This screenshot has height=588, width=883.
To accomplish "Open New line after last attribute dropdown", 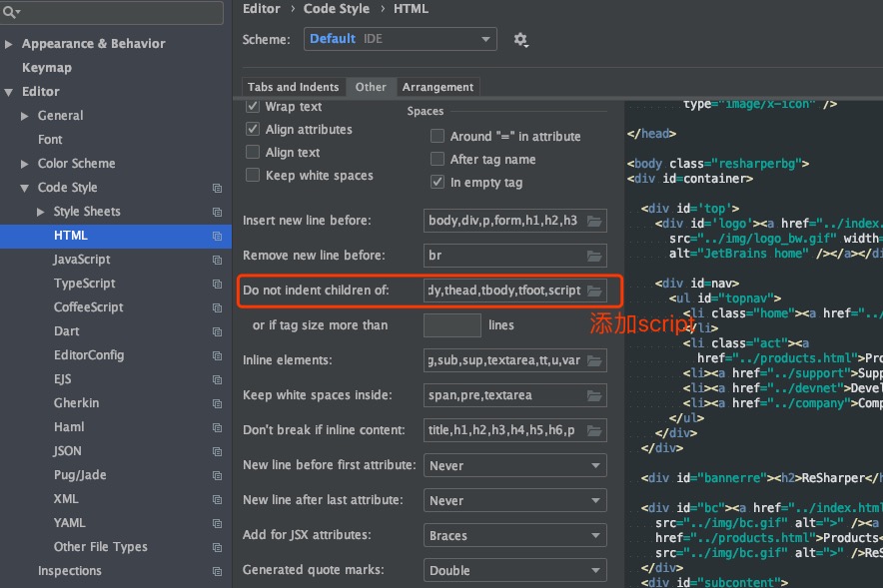I will (x=515, y=500).
